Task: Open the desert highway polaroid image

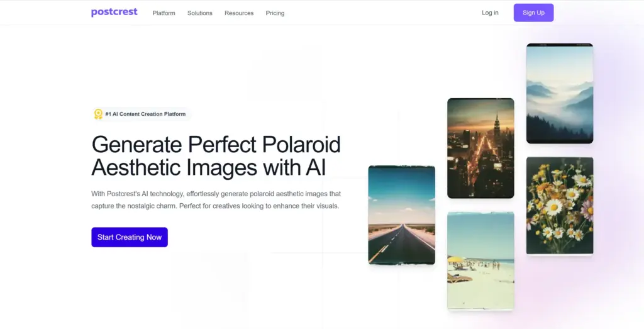Action: pos(402,215)
